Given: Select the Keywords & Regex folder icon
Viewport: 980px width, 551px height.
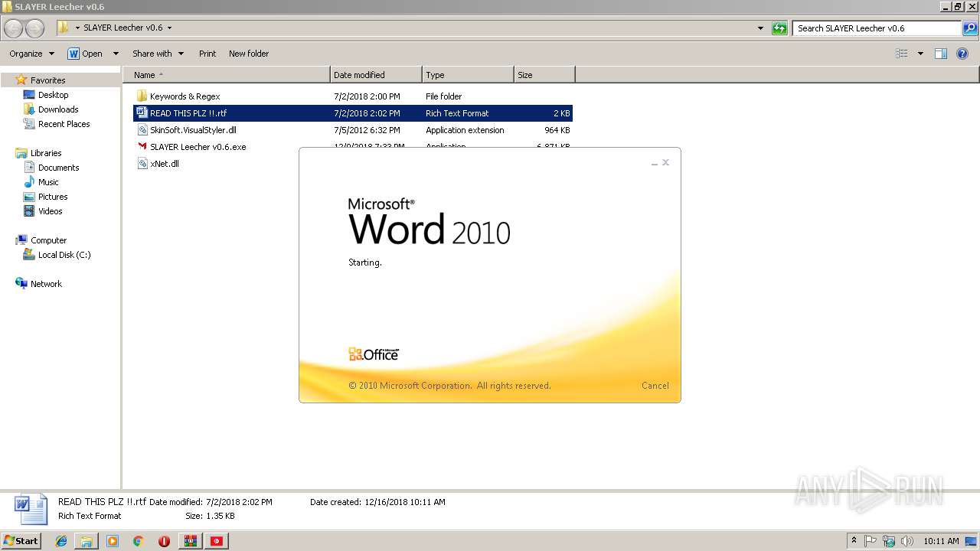Looking at the screenshot, I should tap(142, 96).
